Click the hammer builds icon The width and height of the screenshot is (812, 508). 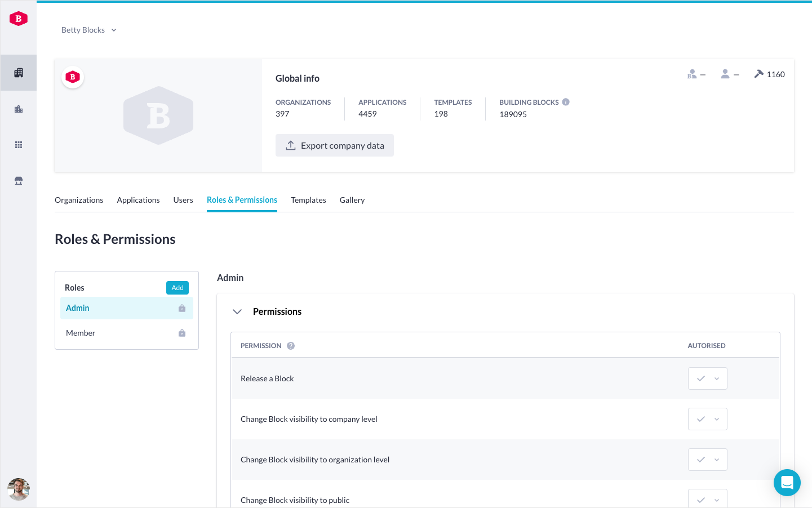758,74
